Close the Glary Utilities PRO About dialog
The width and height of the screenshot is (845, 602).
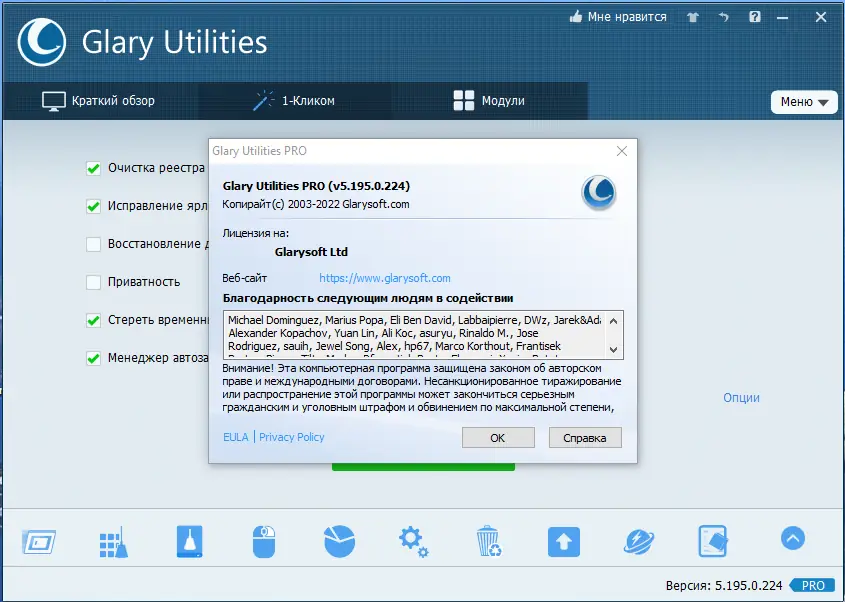(x=621, y=151)
